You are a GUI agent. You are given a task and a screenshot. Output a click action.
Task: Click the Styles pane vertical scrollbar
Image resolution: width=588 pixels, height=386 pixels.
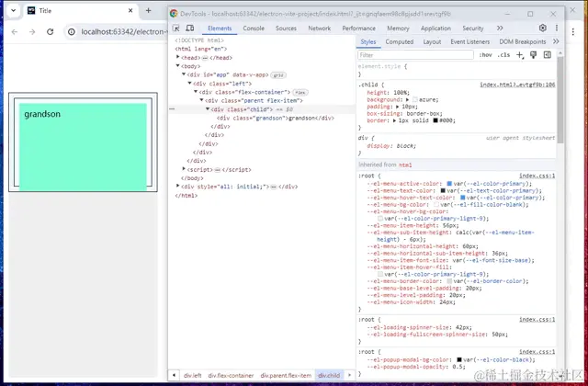560,99
